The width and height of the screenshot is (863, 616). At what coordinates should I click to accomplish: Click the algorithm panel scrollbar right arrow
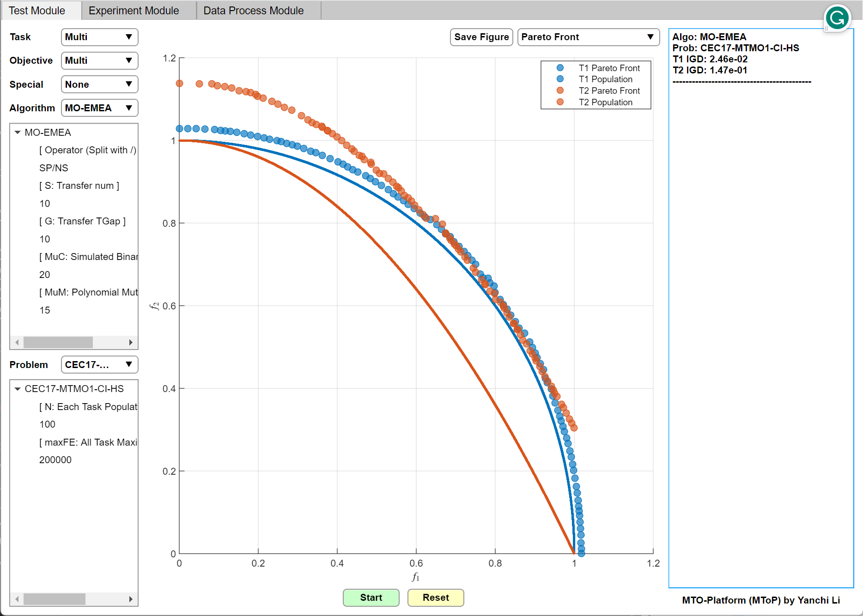coord(131,342)
